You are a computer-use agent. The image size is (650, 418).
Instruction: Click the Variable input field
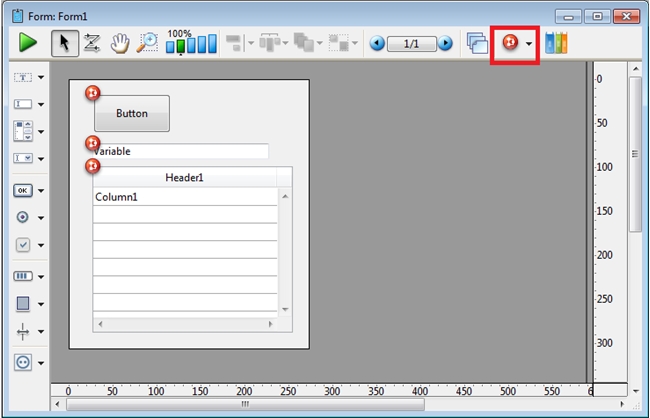tap(180, 152)
